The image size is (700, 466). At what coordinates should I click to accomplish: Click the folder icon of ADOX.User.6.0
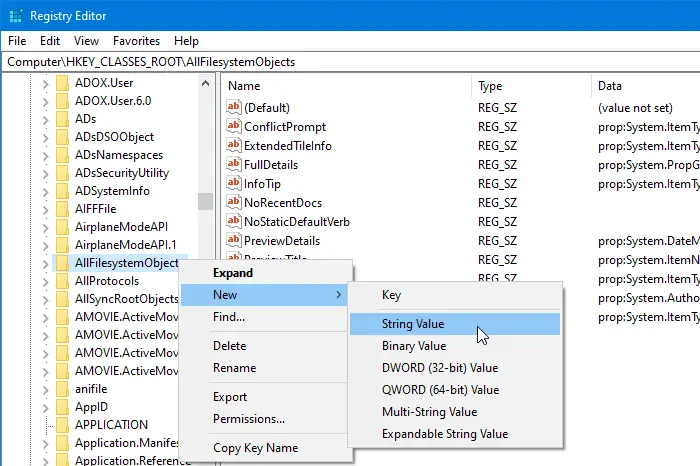point(62,101)
